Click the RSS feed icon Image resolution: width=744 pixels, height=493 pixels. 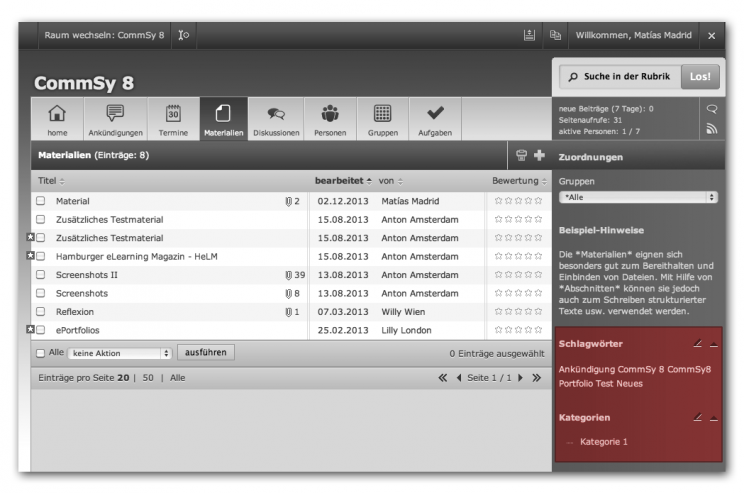(712, 129)
